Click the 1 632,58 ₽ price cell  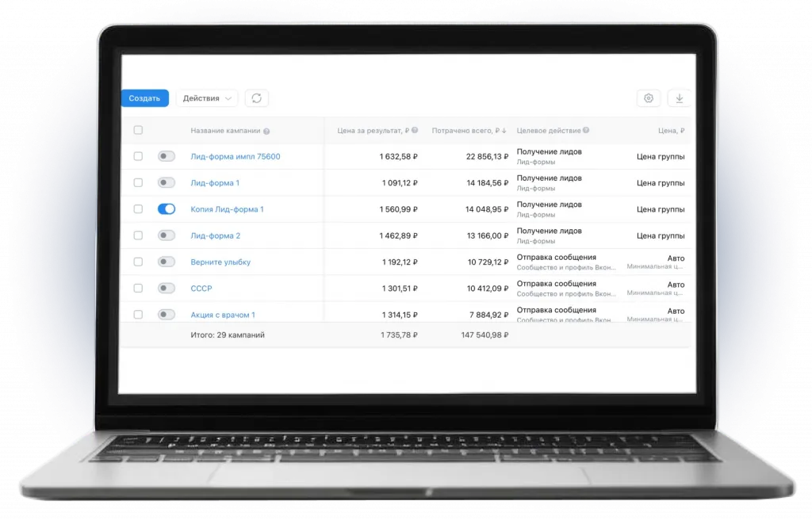(x=398, y=156)
